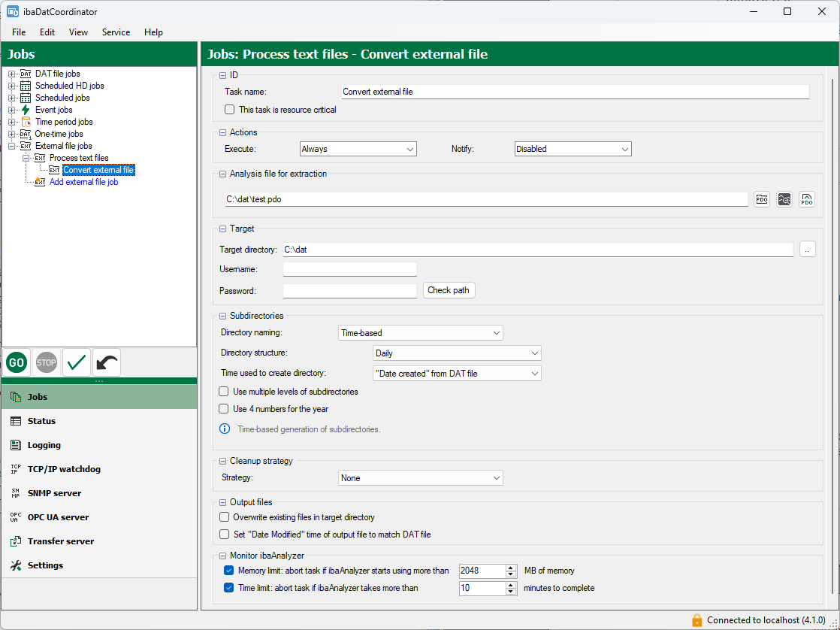Click the Convert external file task icon
840x630 pixels.
[x=54, y=170]
